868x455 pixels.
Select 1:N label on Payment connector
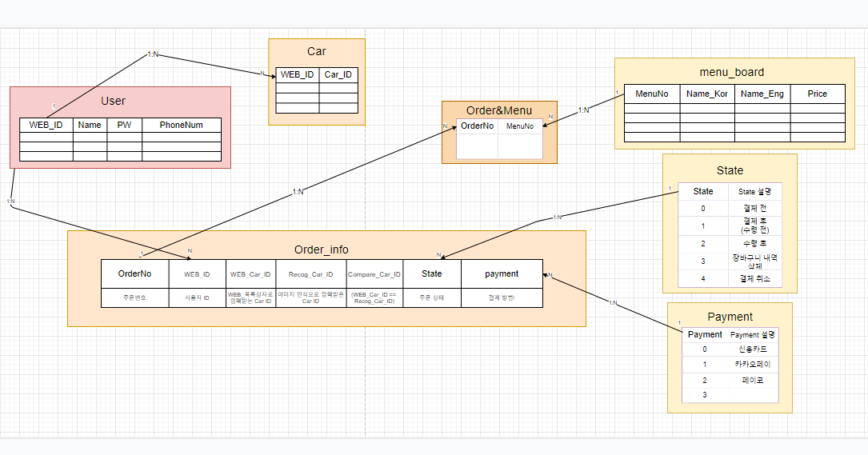pyautogui.click(x=613, y=303)
